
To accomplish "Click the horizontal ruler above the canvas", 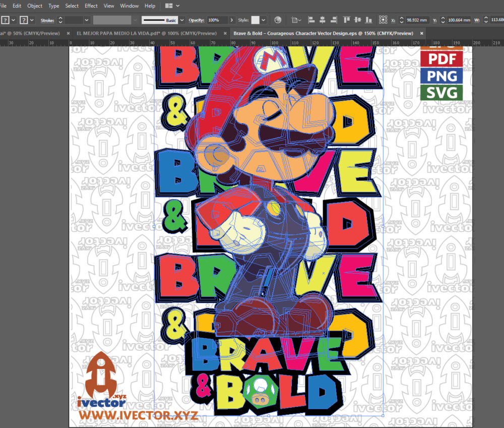I will pyautogui.click(x=252, y=43).
